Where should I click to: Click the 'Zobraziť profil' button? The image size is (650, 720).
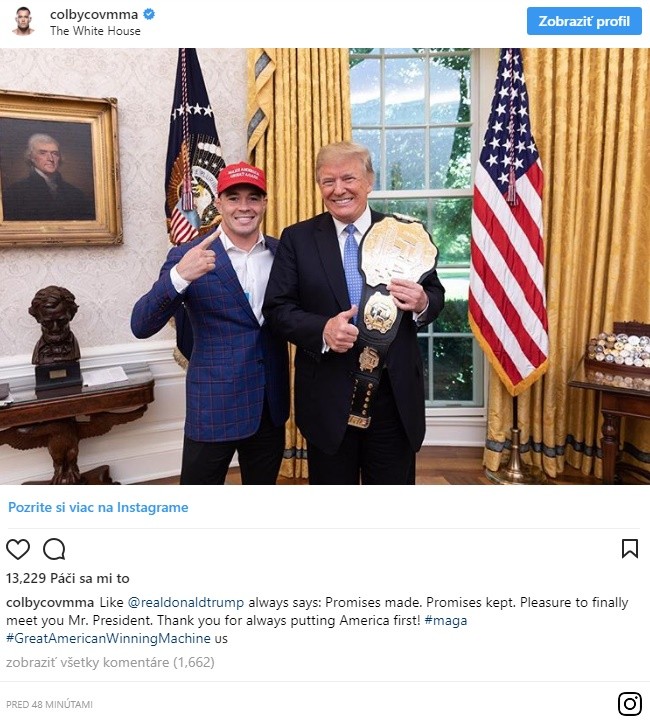point(584,21)
